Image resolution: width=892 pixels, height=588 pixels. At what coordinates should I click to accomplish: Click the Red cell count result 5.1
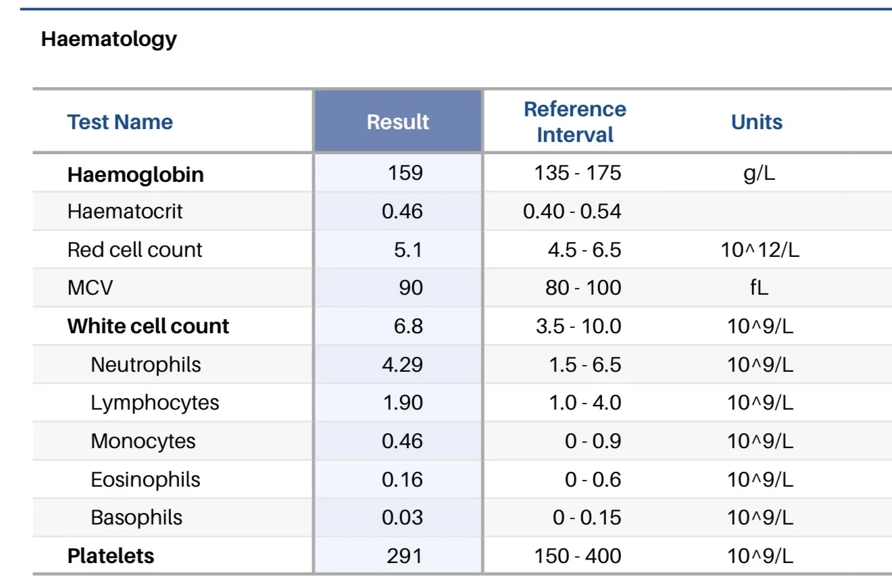point(408,250)
